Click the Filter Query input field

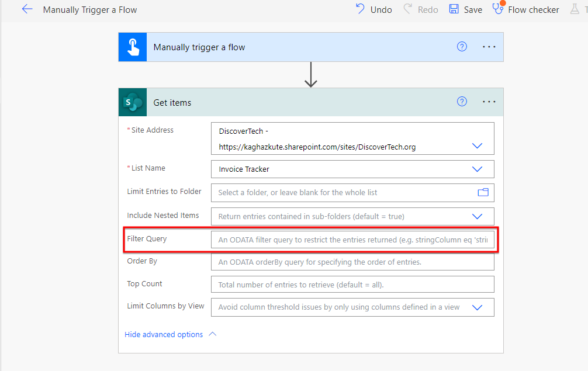click(x=352, y=240)
